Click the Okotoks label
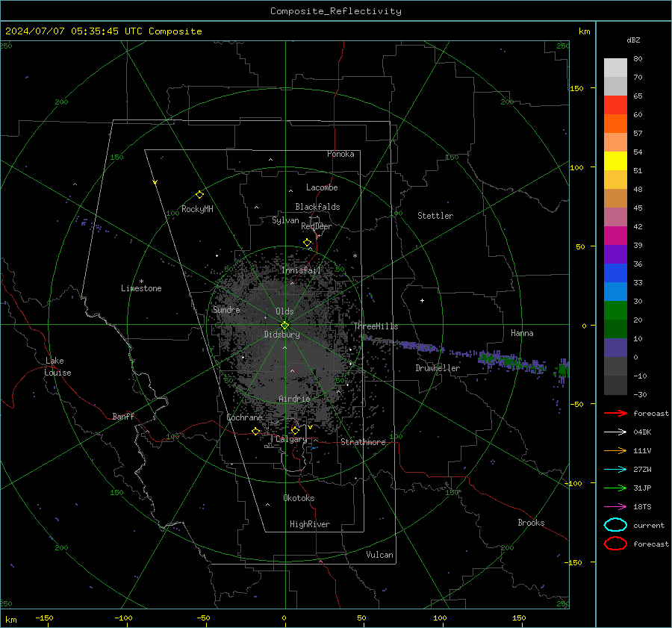Image resolution: width=672 pixels, height=628 pixels. click(x=299, y=498)
